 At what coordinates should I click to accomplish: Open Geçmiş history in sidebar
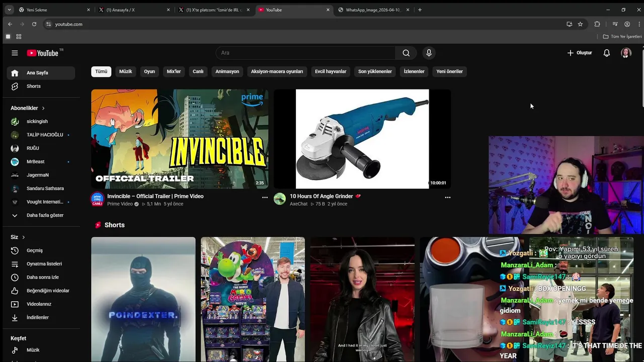(x=41, y=250)
